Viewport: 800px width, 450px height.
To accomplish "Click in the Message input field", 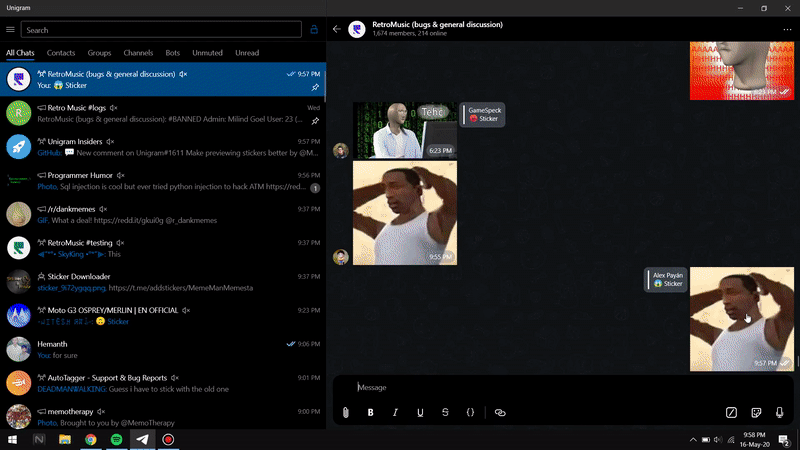I will (x=563, y=387).
